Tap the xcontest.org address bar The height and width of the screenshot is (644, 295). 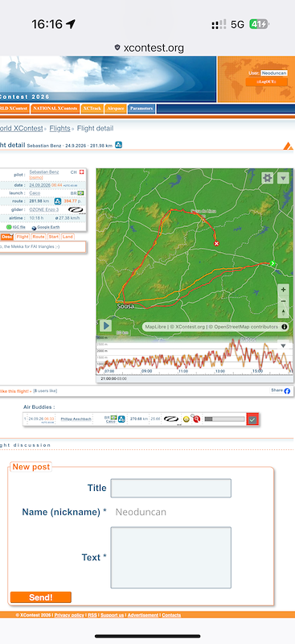(x=150, y=47)
